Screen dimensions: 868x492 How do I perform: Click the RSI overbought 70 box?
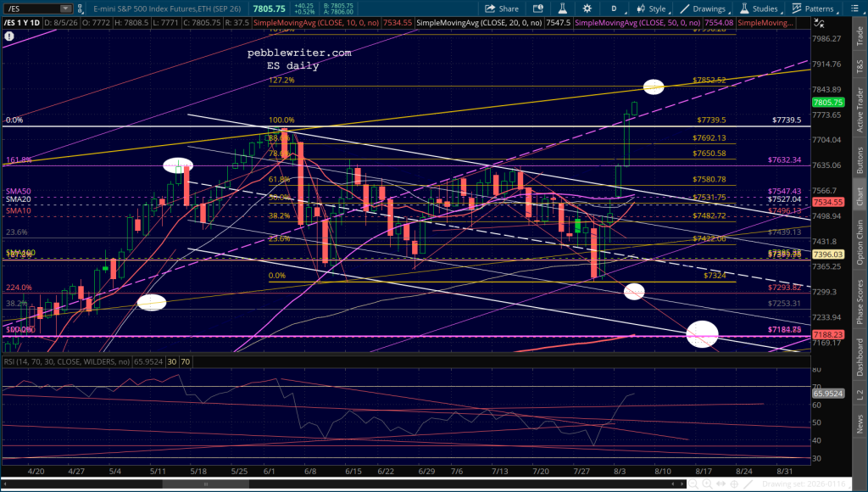click(185, 362)
